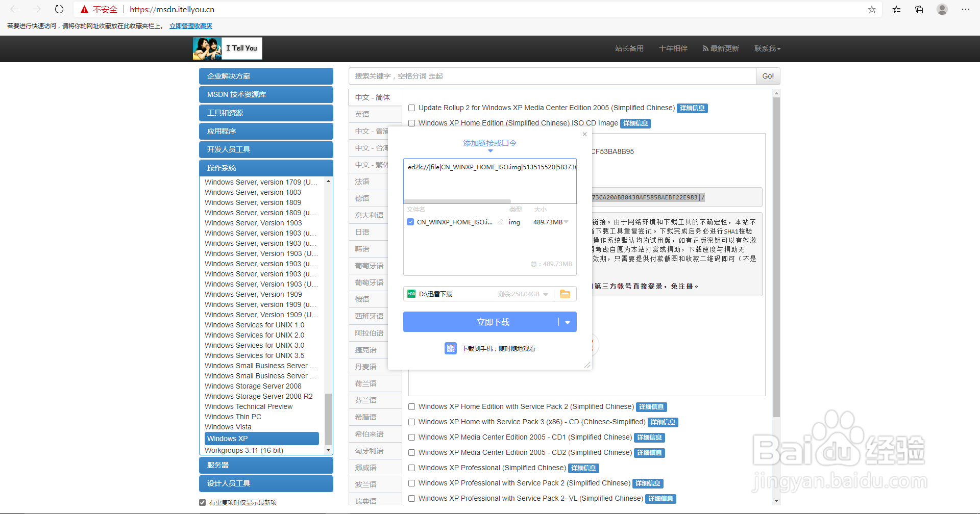Open the browser settings ellipsis menu
Image resolution: width=980 pixels, height=514 pixels.
click(x=965, y=9)
